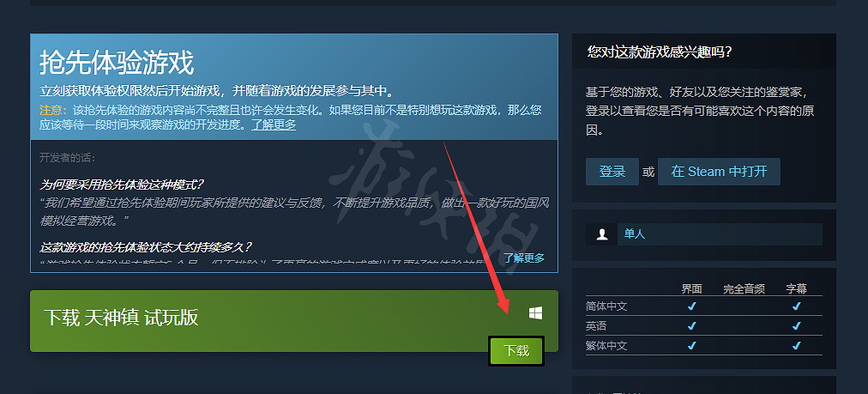Click the English interface checkmark

(691, 326)
